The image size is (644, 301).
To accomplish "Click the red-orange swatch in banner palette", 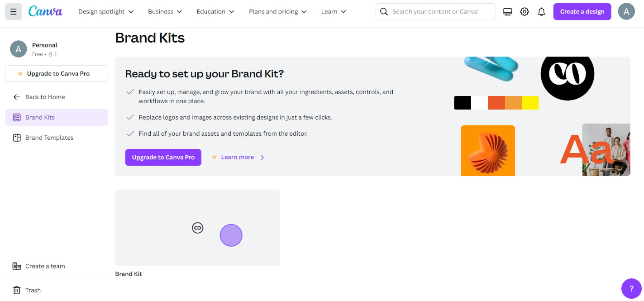I will pos(496,103).
